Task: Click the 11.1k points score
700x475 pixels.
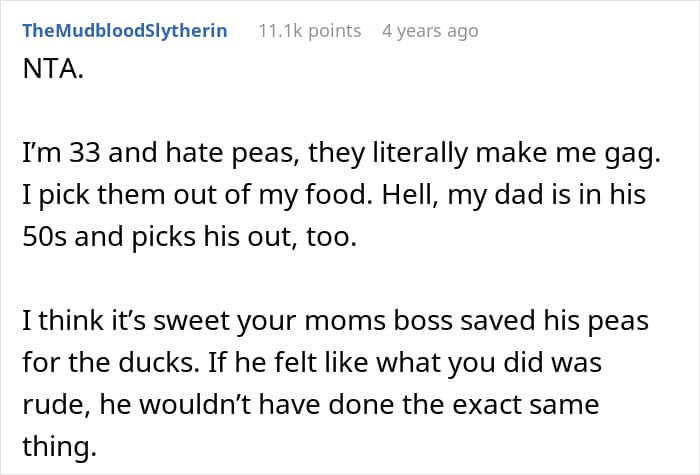Action: click(310, 31)
